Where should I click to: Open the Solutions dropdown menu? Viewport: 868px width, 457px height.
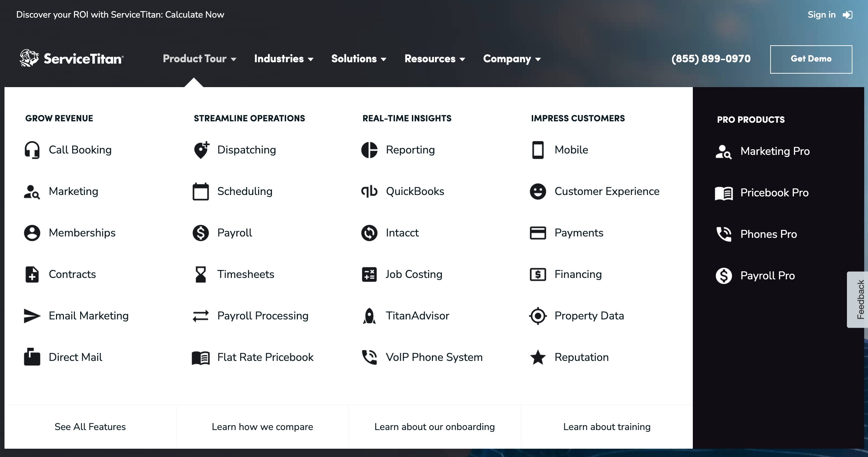(359, 59)
